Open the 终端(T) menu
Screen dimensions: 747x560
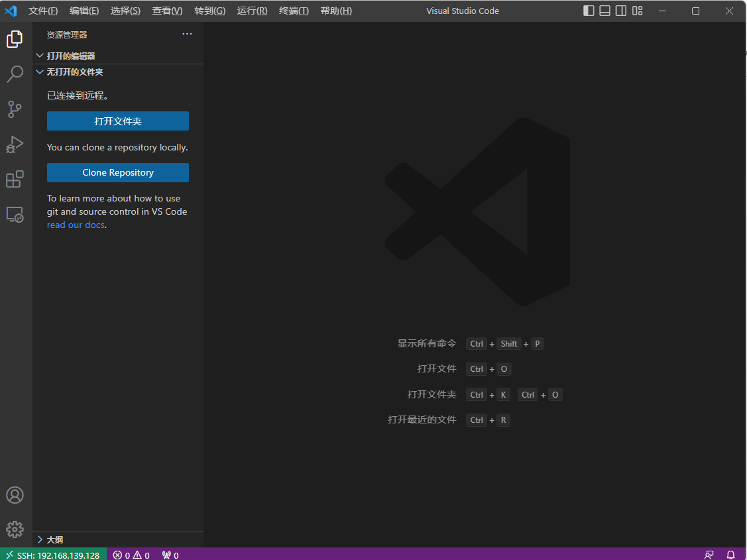pyautogui.click(x=294, y=11)
